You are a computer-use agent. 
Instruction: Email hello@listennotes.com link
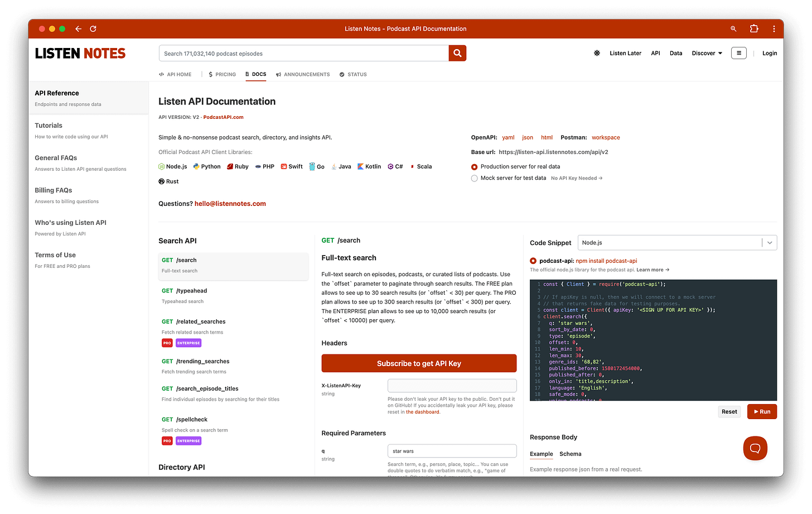click(x=230, y=204)
